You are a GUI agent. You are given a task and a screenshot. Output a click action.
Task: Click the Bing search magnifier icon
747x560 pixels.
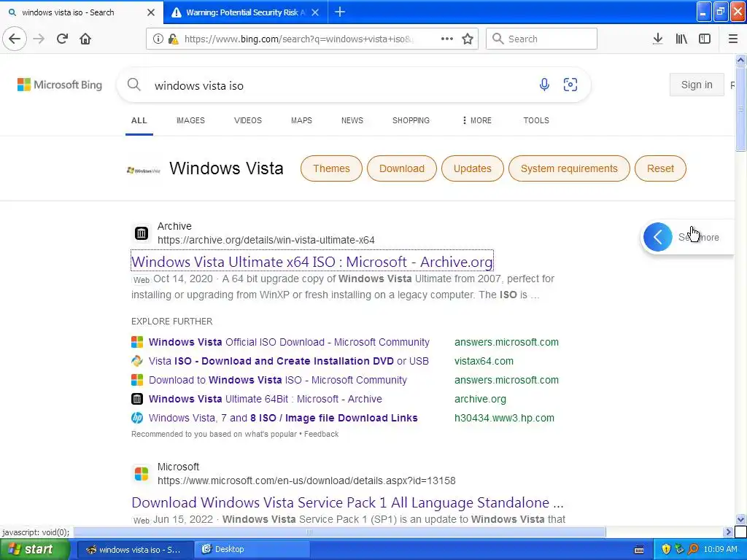coord(134,85)
